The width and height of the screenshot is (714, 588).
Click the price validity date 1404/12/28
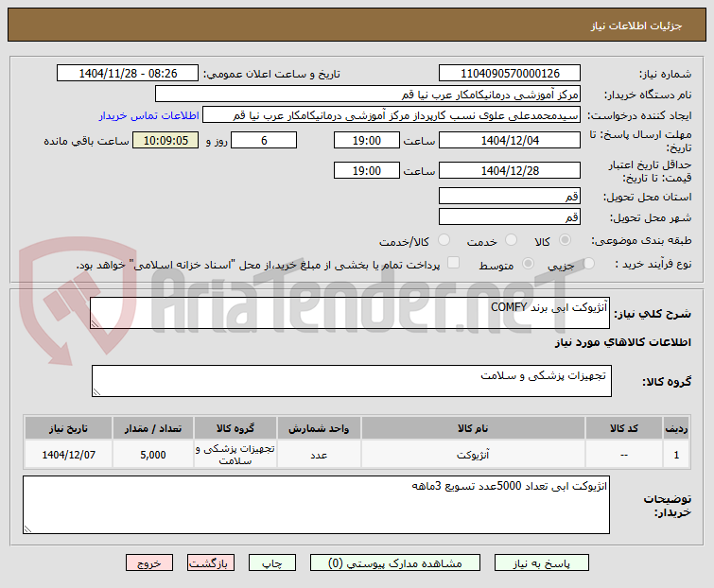coord(510,170)
